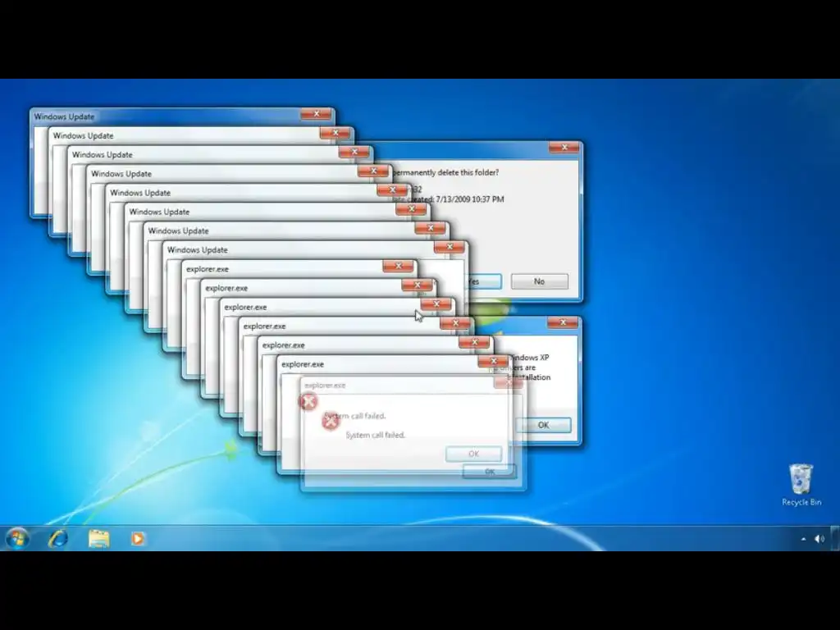Choose No in delete folder dialog
Viewport: 840px width, 630px height.
[540, 281]
